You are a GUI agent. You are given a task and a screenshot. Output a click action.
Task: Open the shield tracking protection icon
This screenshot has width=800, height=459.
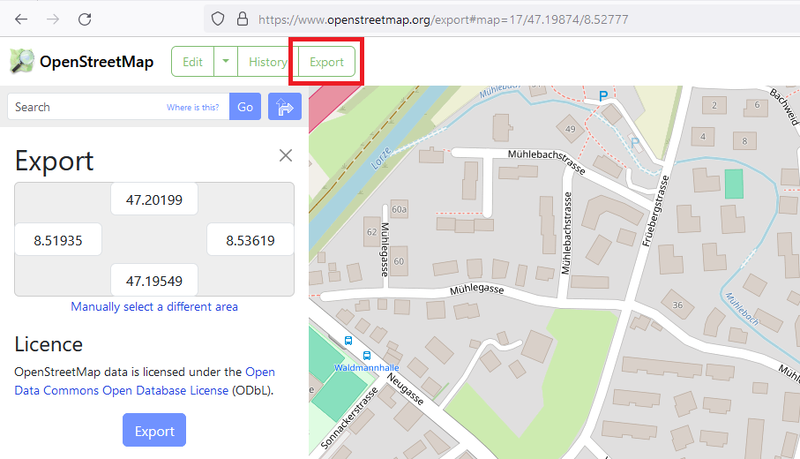pyautogui.click(x=218, y=19)
